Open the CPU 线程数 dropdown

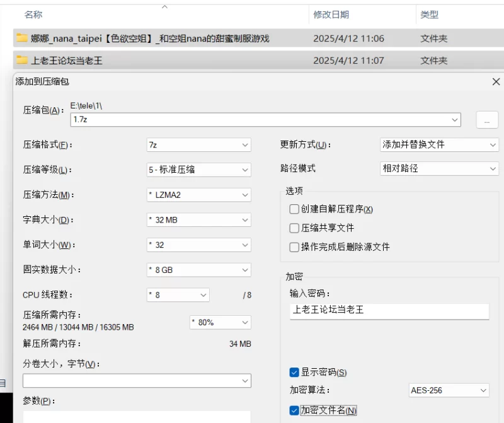[178, 295]
